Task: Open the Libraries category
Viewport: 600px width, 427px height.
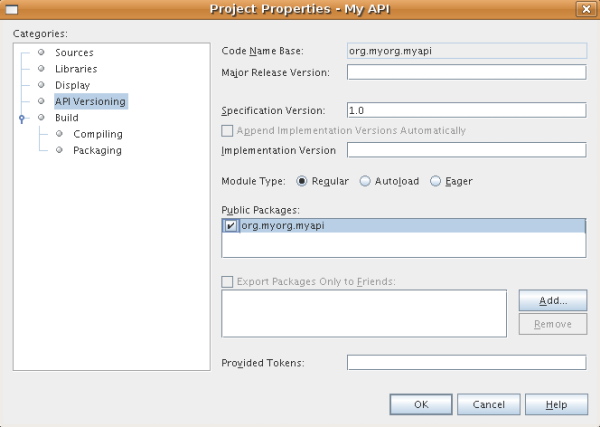Action: click(x=76, y=69)
